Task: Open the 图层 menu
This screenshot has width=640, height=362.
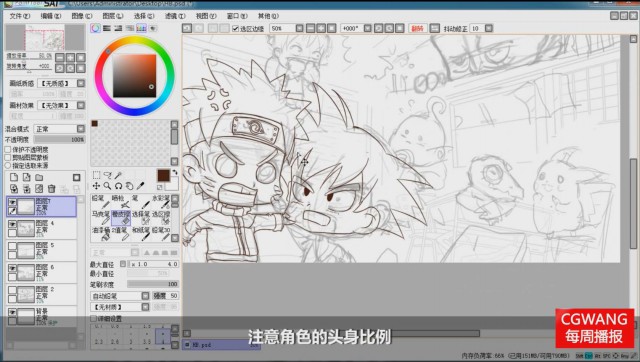Action: click(x=113, y=16)
